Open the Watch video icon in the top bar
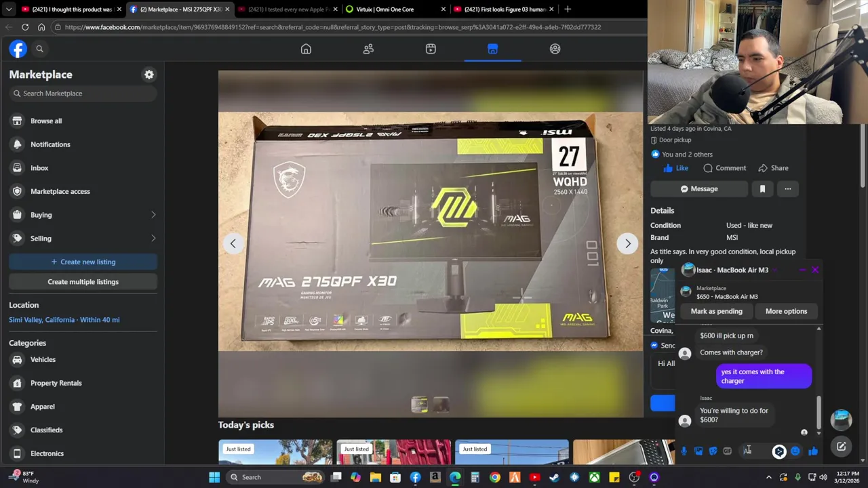 click(431, 49)
